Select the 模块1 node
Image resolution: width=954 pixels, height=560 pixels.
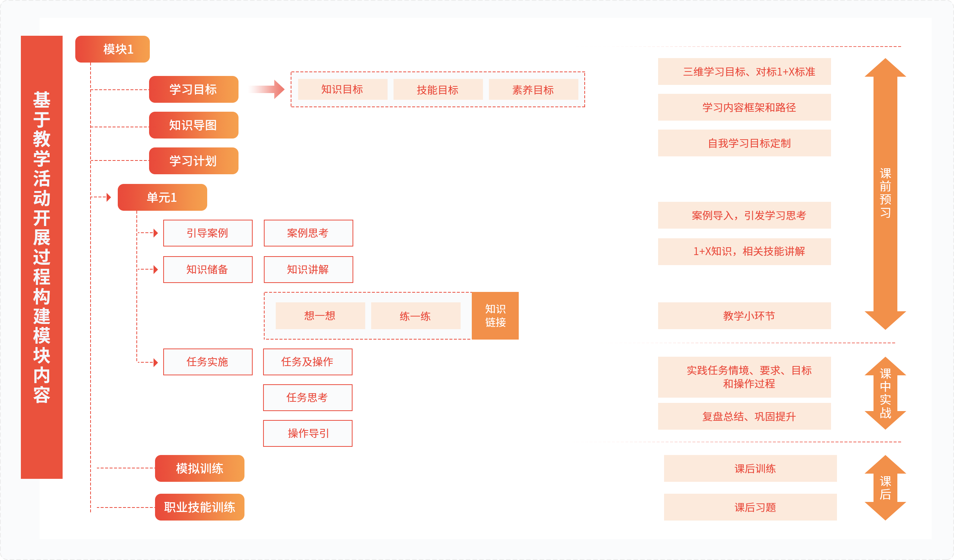(113, 49)
